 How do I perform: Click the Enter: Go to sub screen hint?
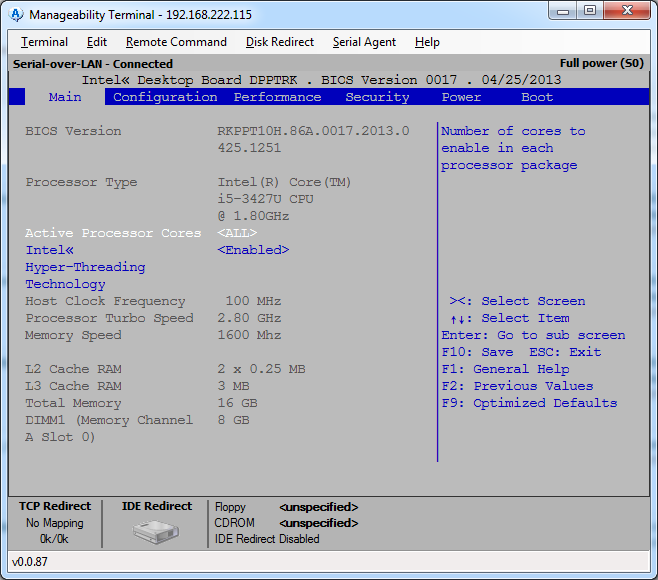pos(533,335)
